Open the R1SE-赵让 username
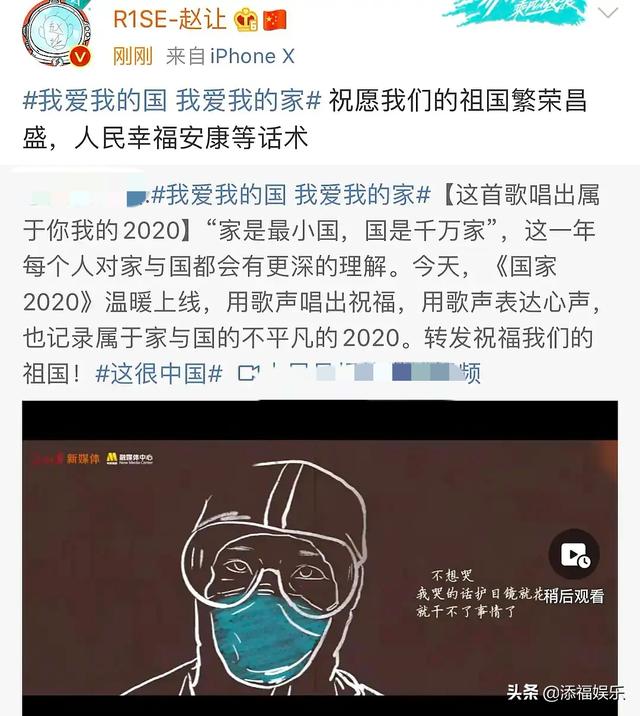 (x=170, y=20)
